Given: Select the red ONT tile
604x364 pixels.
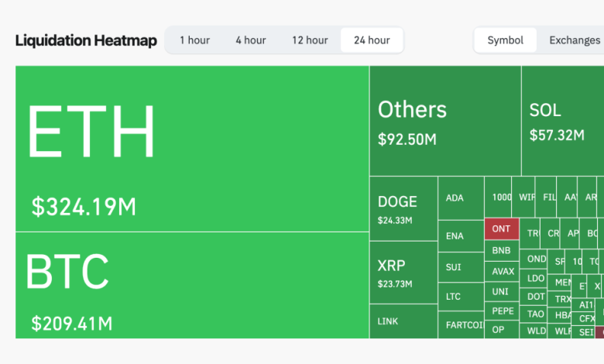Looking at the screenshot, I should pos(502,228).
